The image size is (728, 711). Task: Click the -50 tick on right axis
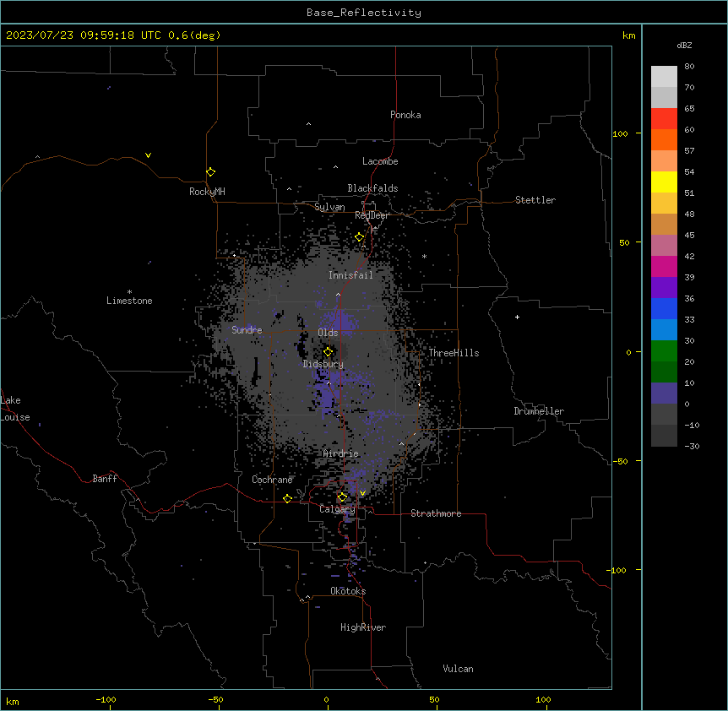point(620,461)
